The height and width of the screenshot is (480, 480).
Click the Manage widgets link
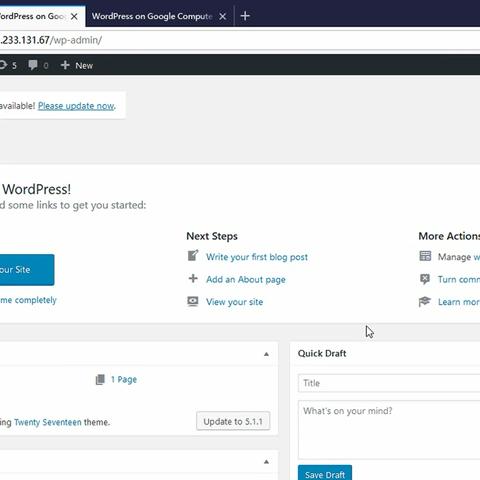tap(459, 257)
